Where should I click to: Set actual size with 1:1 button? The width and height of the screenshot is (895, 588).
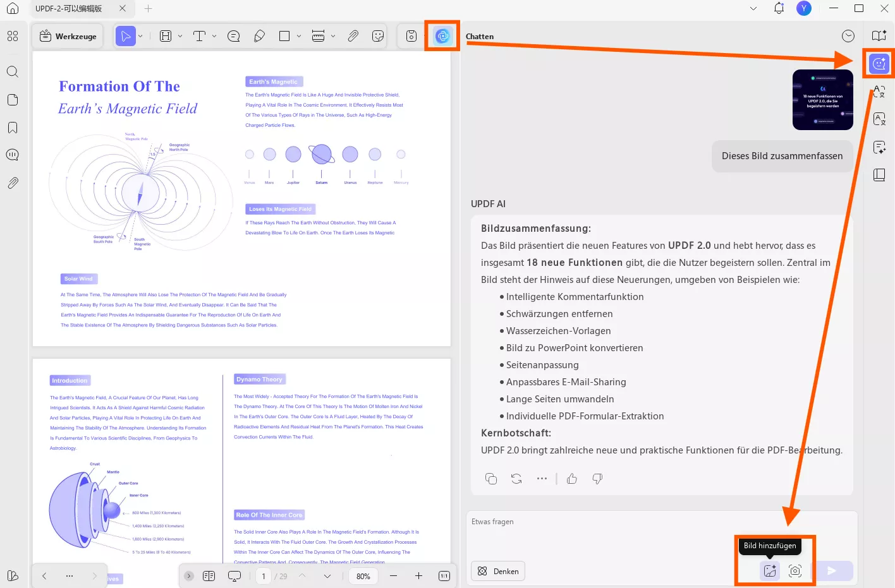point(444,576)
